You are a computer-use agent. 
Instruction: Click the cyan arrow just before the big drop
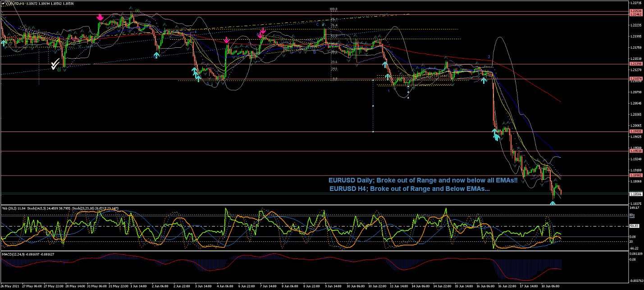(x=484, y=80)
